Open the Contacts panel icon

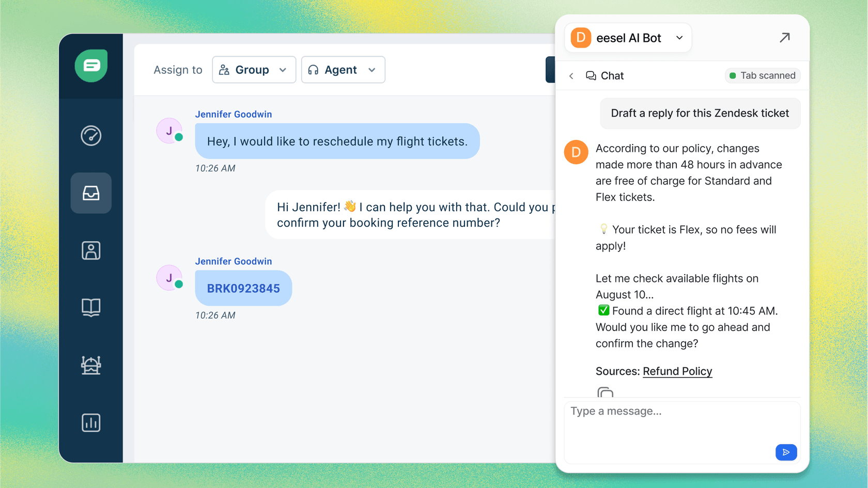pos(91,250)
